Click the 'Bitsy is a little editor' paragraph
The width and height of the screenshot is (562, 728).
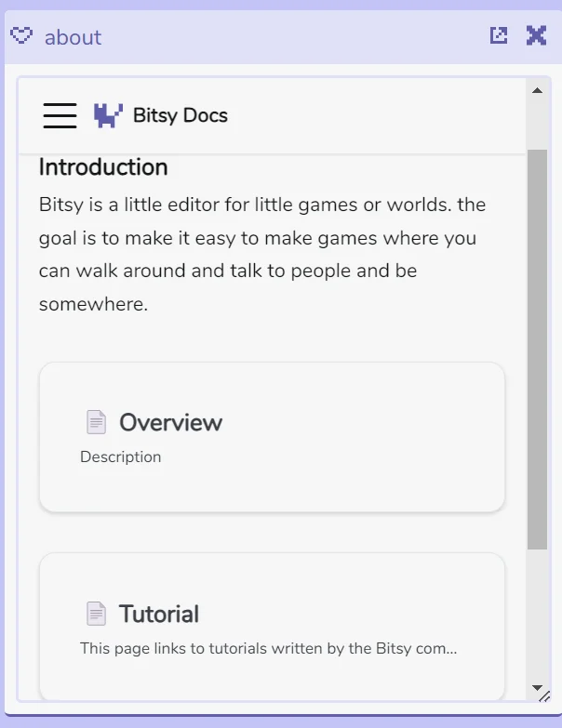click(x=262, y=254)
